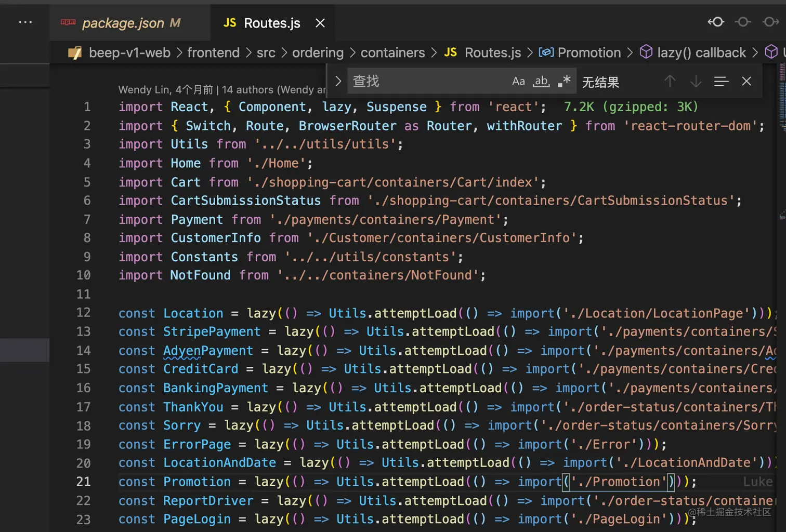Image resolution: width=786 pixels, height=532 pixels.
Task: Click the 'AdyenPayment' constant name
Action: point(208,351)
